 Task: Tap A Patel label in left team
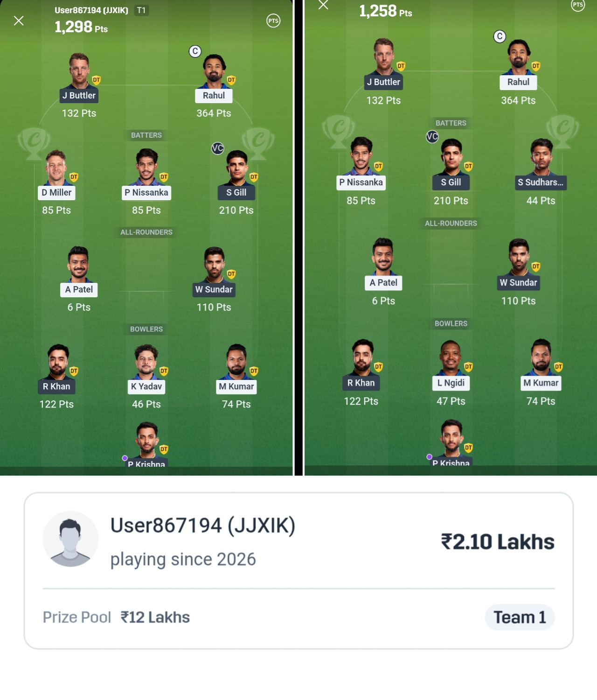(79, 290)
